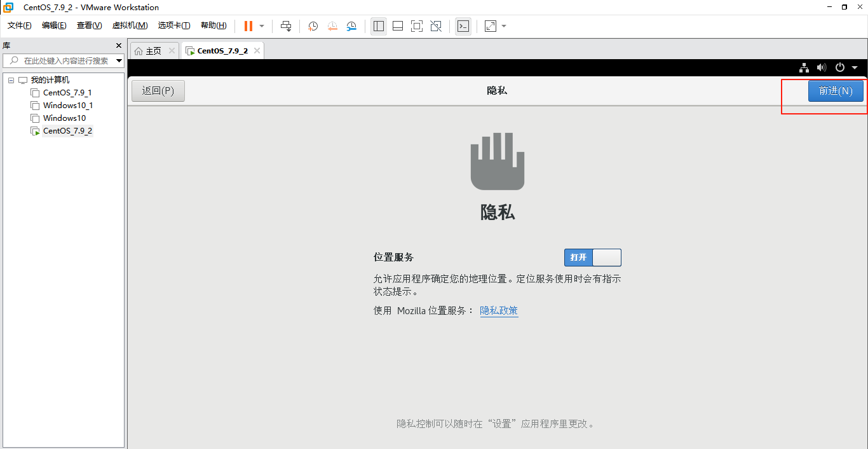Click the VMware Workstation title bar app icon

pos(8,8)
